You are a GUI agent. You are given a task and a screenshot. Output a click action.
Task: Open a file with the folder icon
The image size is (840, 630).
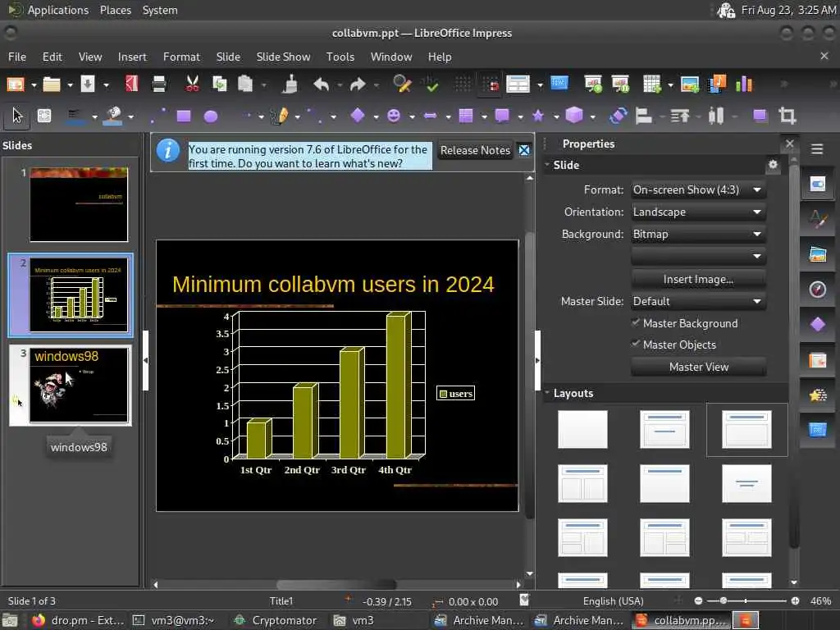point(52,84)
